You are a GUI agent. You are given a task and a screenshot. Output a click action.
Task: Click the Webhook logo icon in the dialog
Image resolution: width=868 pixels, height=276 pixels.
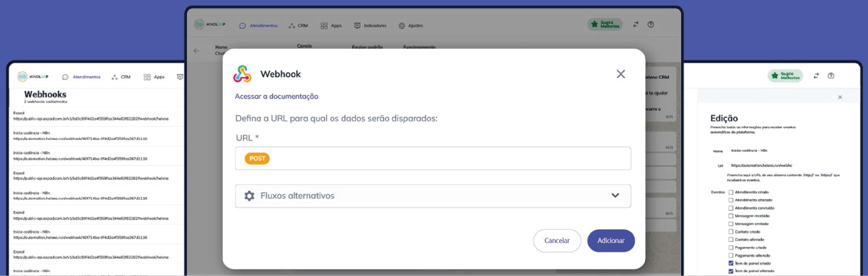point(242,74)
